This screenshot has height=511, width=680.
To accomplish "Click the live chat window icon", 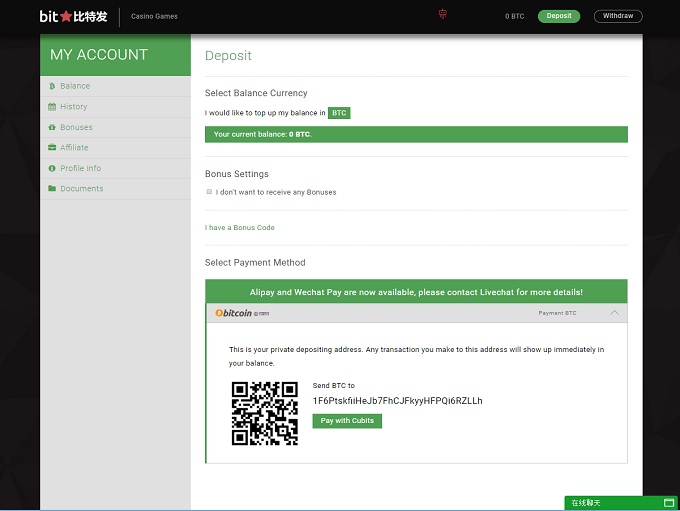I will click(x=669, y=502).
